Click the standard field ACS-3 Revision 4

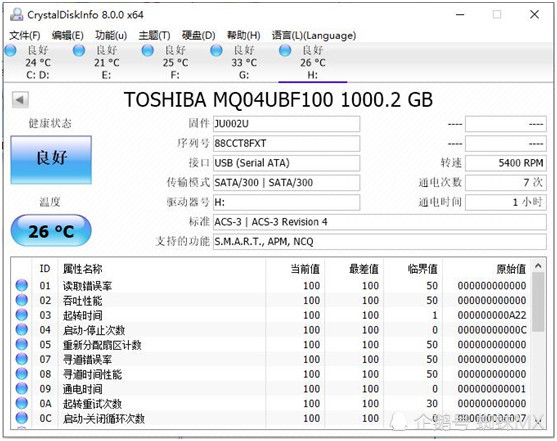(380, 222)
